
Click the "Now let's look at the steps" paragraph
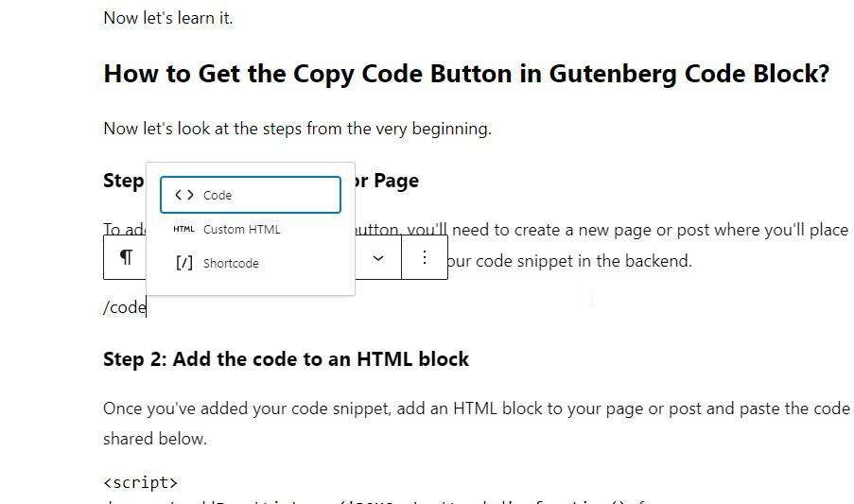(297, 129)
